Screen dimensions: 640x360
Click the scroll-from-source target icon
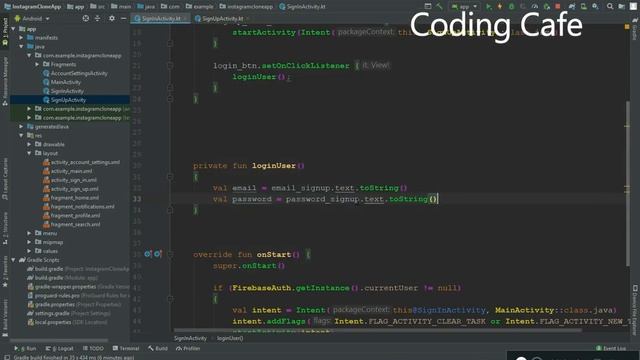(x=86, y=19)
